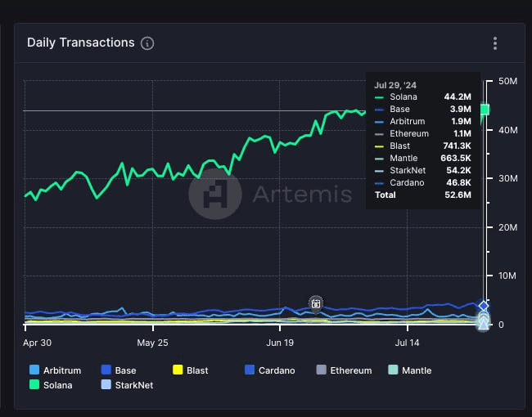Click the green Solana square data point marker
532x417 pixels.
click(485, 110)
